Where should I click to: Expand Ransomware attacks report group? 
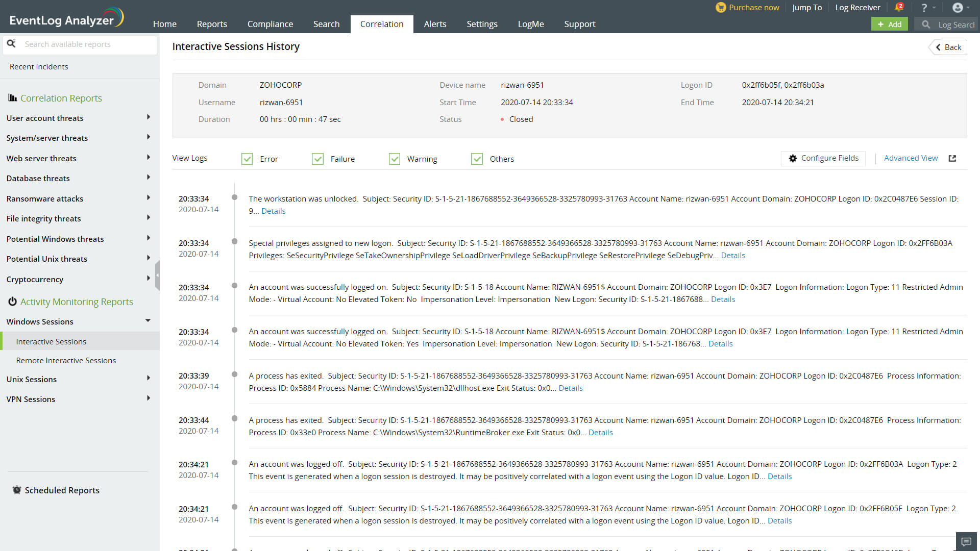(149, 198)
